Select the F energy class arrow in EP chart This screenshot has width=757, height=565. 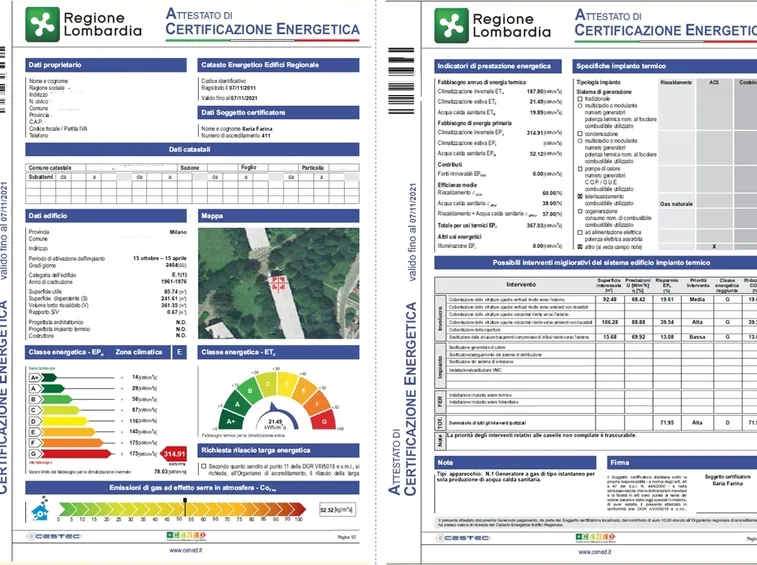71,443
